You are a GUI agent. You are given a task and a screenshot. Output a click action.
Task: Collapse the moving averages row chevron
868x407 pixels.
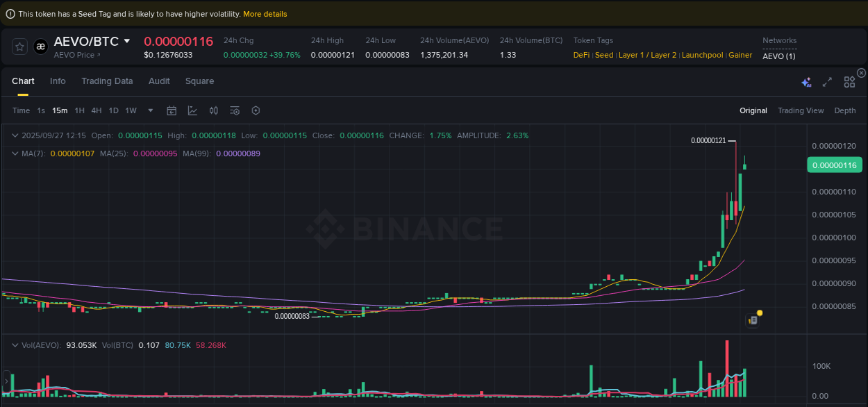(15, 153)
